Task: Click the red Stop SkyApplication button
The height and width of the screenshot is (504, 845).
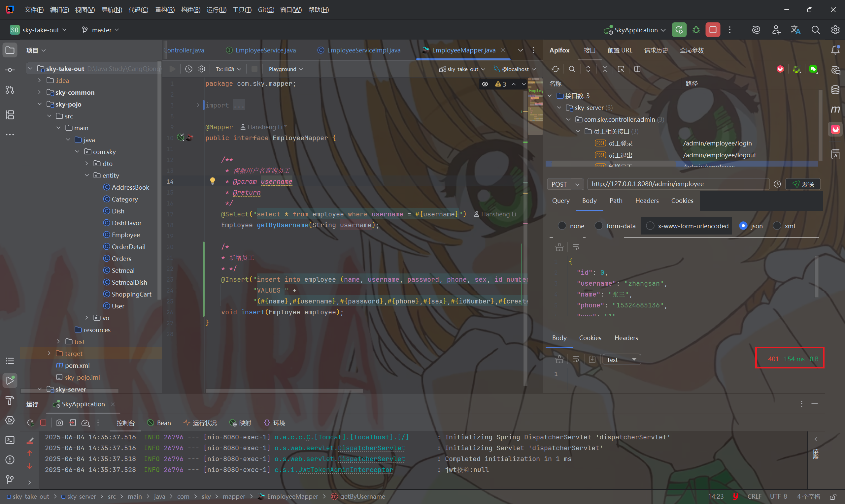Action: [x=713, y=30]
